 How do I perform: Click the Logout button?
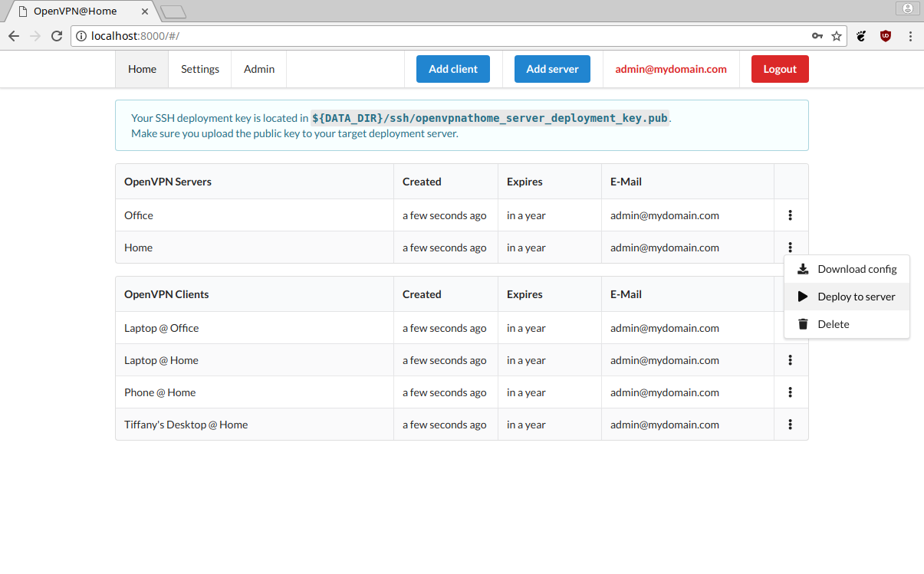(x=780, y=68)
